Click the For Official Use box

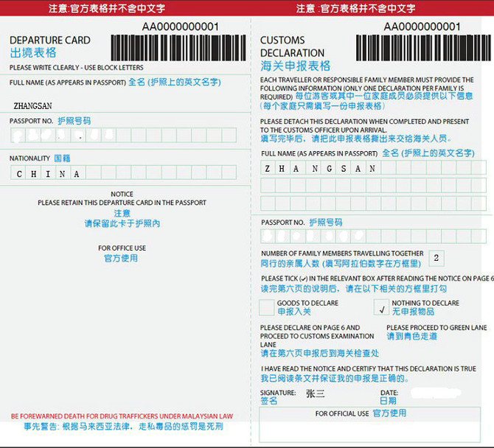pyautogui.click(x=370, y=424)
